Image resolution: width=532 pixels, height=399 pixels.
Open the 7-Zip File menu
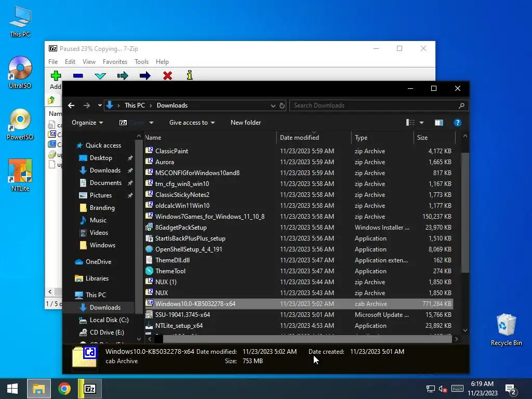click(53, 62)
